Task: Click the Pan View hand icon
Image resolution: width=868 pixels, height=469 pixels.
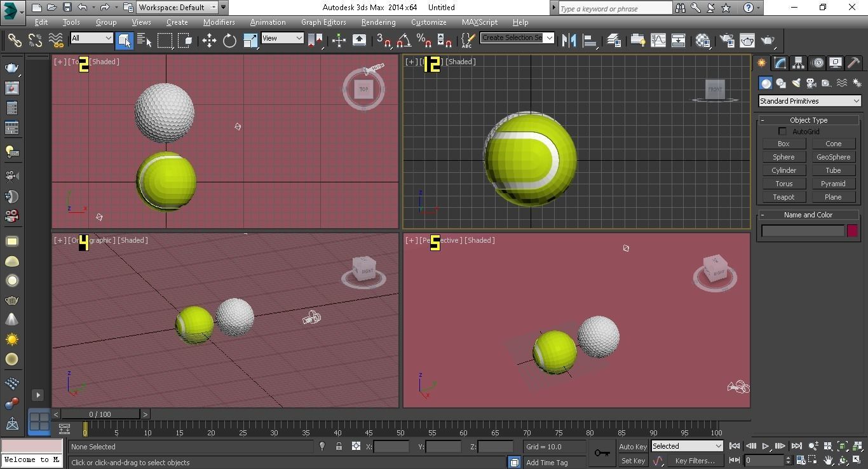Action: [x=828, y=460]
